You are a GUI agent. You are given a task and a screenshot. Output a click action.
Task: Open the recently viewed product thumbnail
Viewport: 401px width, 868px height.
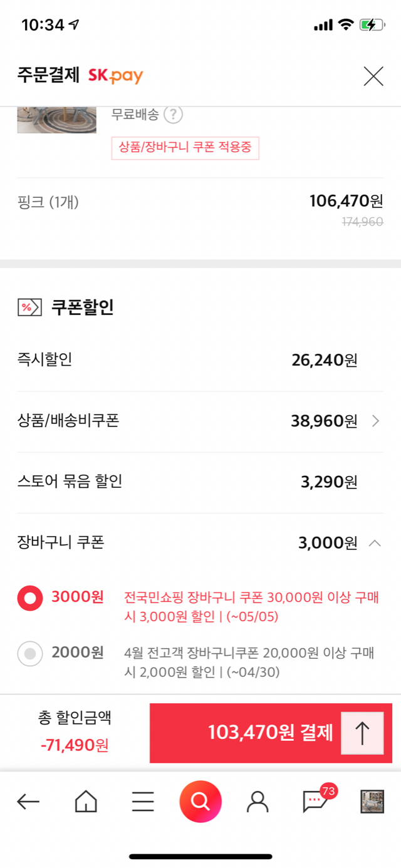[372, 802]
